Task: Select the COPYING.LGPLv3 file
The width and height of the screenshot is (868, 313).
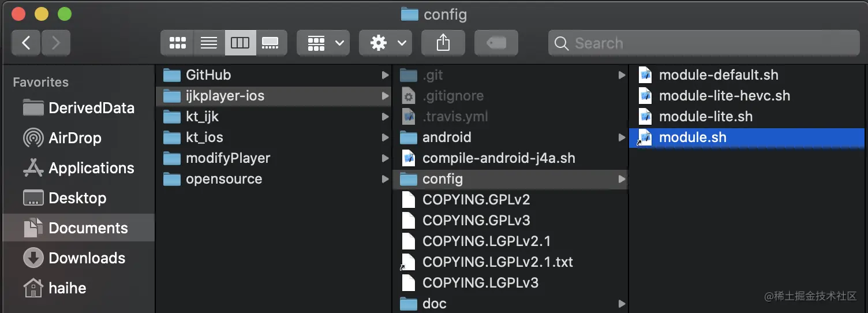Action: click(x=510, y=283)
